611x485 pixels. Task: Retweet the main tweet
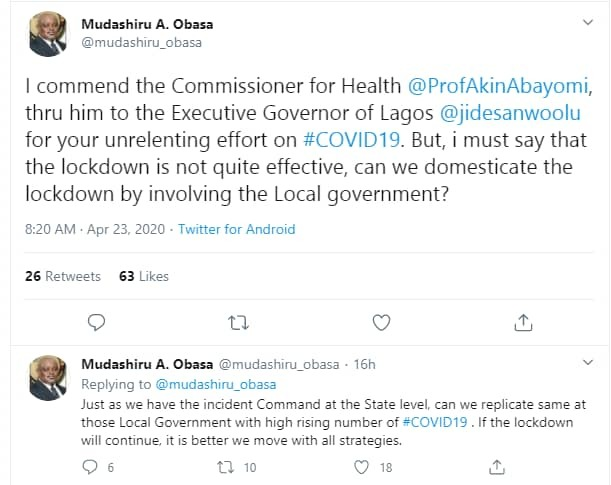point(238,322)
